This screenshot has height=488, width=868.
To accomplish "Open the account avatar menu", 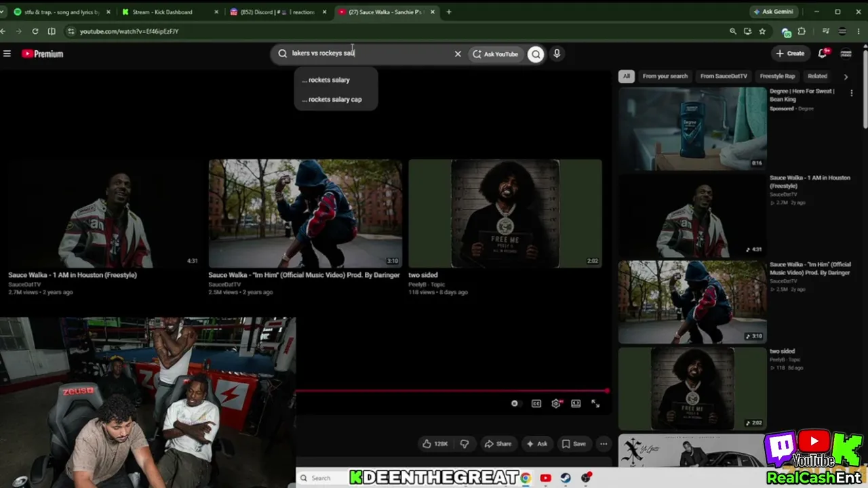I will click(x=846, y=54).
